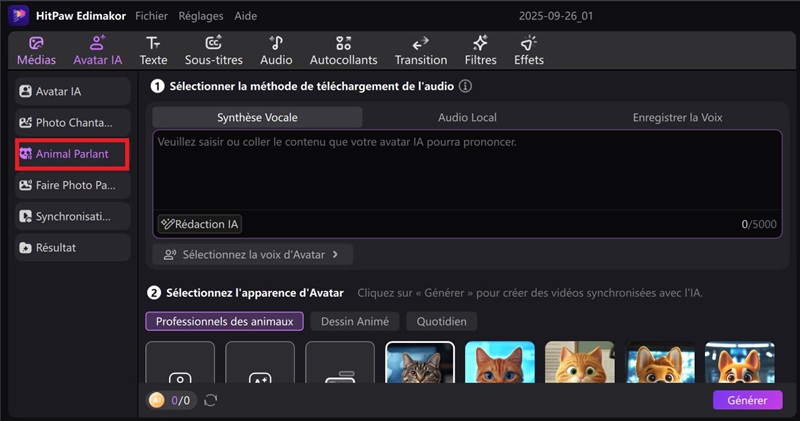This screenshot has height=421, width=800.
Task: Click the HitPaw Edimakor logo icon
Action: [x=18, y=15]
